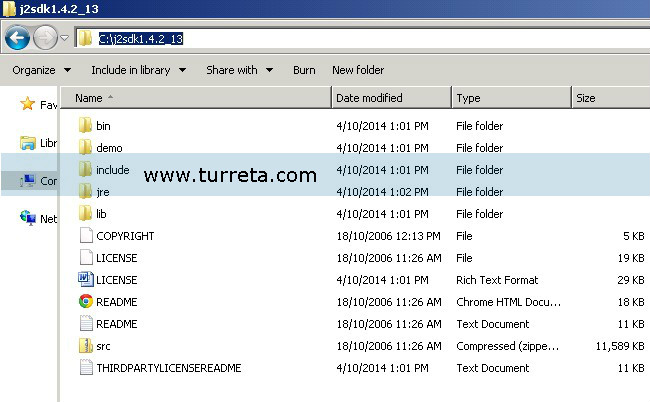Click the folder icon in address bar

click(85, 39)
